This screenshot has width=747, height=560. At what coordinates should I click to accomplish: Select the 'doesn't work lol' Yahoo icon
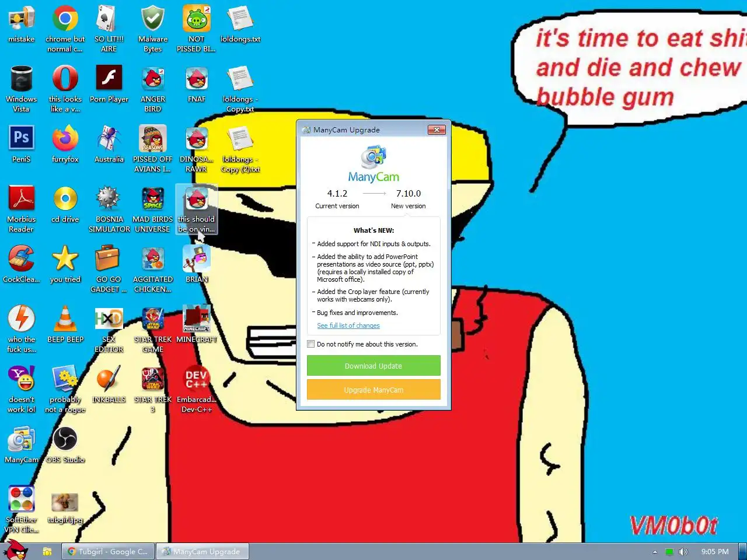click(22, 380)
